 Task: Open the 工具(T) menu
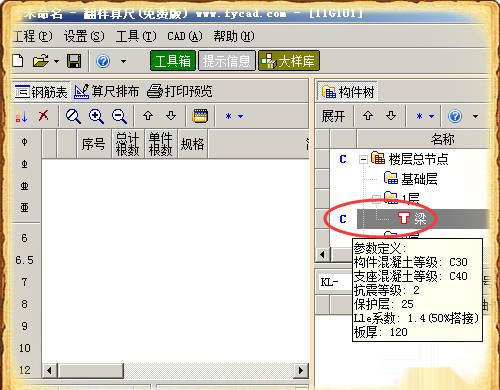pos(136,36)
